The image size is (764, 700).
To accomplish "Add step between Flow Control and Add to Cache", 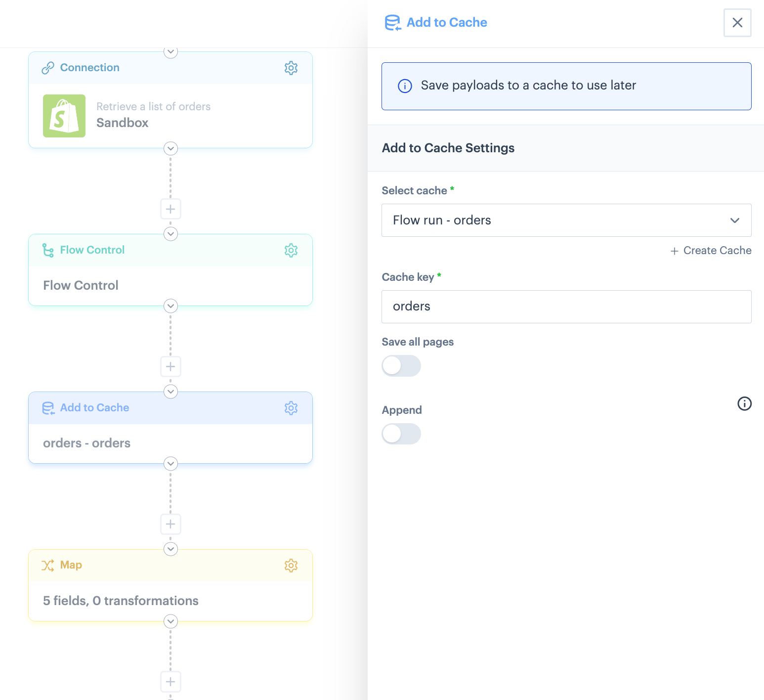I will click(170, 367).
